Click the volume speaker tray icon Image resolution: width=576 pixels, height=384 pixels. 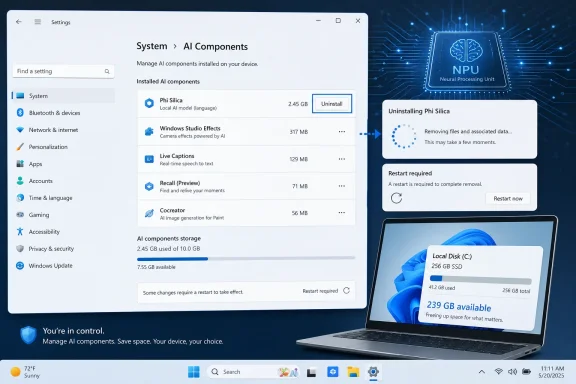click(512, 372)
